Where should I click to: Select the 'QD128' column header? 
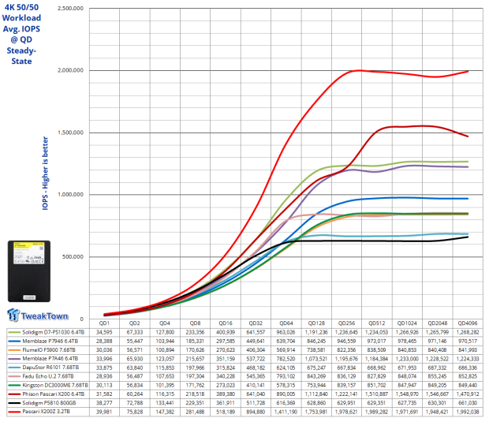316,323
